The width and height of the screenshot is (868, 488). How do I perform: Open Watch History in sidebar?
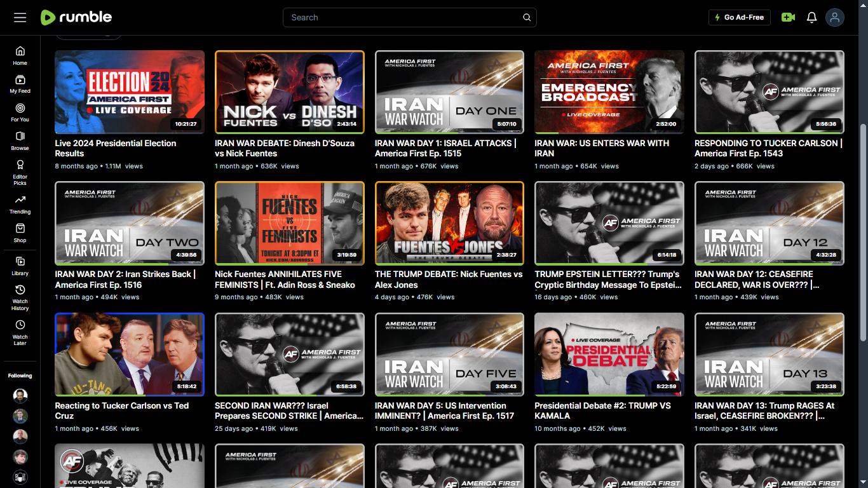coord(20,298)
